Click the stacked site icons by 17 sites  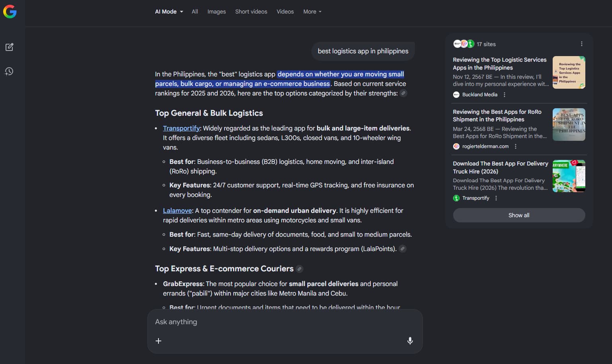[463, 44]
